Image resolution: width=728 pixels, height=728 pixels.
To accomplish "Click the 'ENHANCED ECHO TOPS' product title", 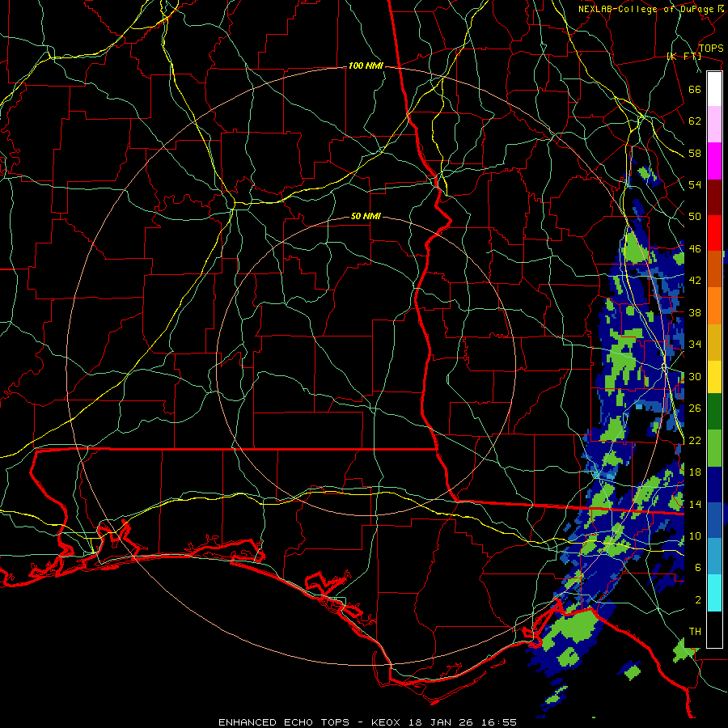I will [284, 722].
